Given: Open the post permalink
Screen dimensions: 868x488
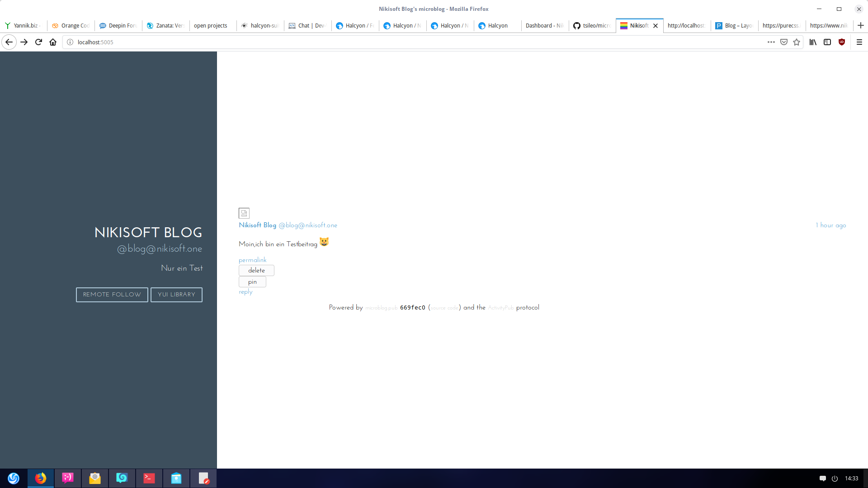Looking at the screenshot, I should (252, 260).
